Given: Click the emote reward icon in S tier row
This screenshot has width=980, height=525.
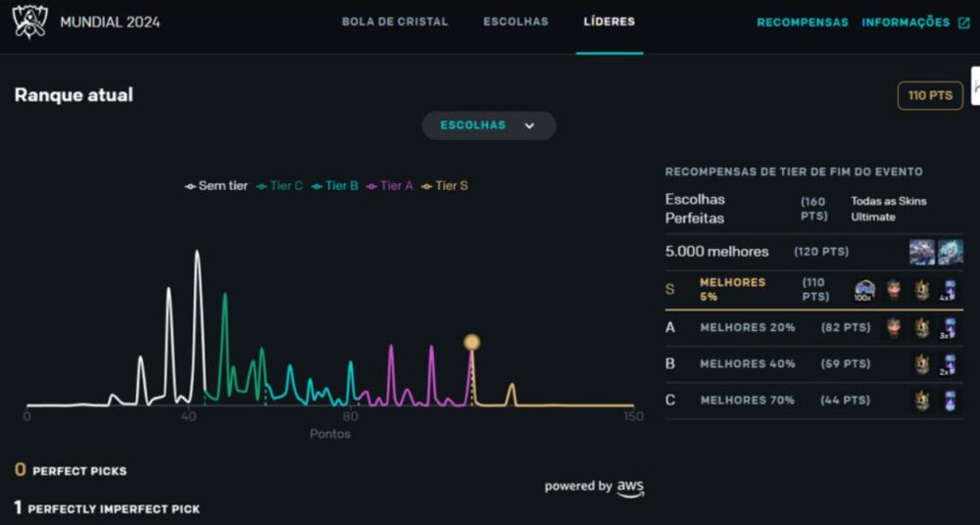Looking at the screenshot, I should click(x=894, y=290).
